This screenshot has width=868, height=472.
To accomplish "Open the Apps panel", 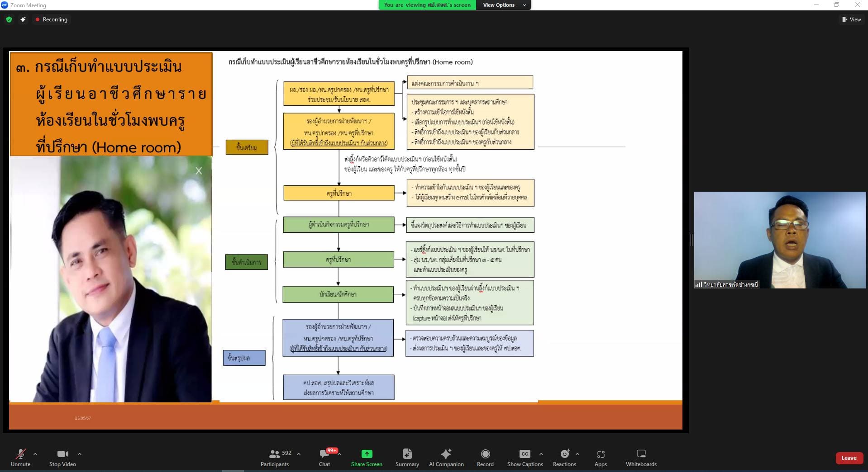I will tap(601, 457).
